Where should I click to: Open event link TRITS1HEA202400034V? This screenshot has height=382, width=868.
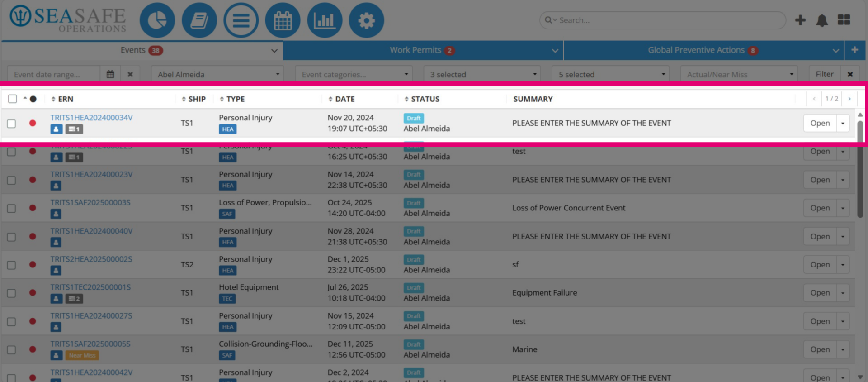[x=91, y=118]
